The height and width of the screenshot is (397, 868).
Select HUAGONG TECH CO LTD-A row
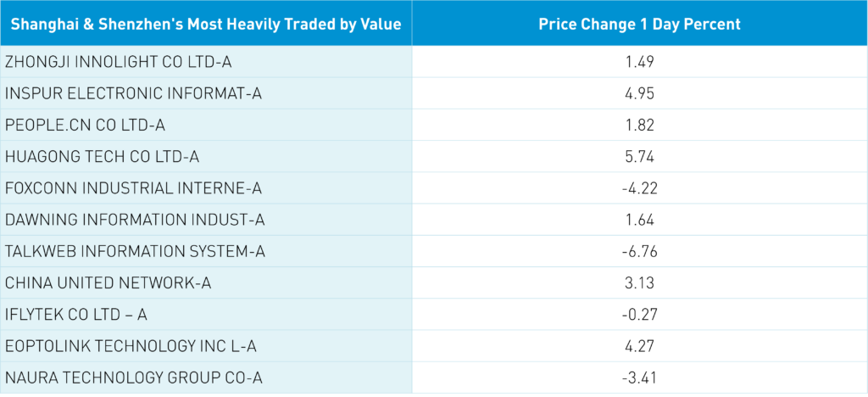pos(102,156)
